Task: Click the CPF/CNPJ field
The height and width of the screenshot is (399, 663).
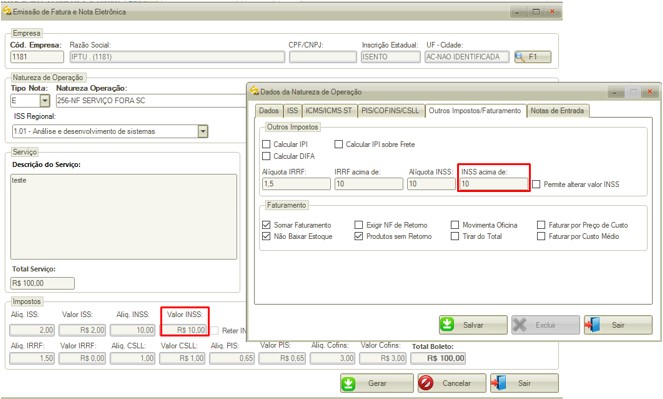Action: coord(323,57)
